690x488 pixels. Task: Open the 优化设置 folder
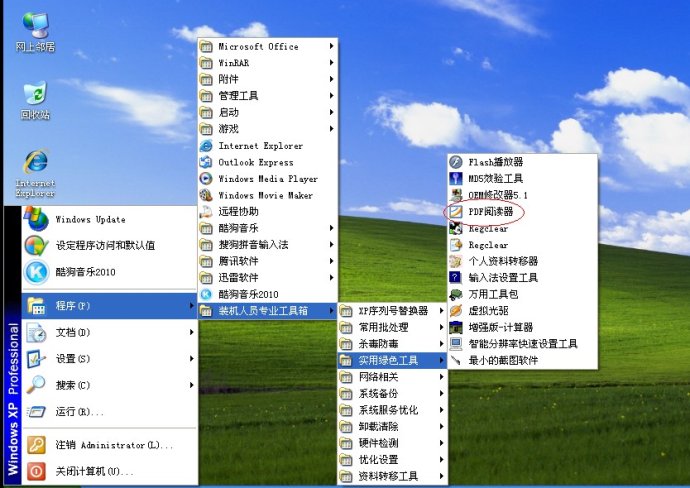coord(392,459)
